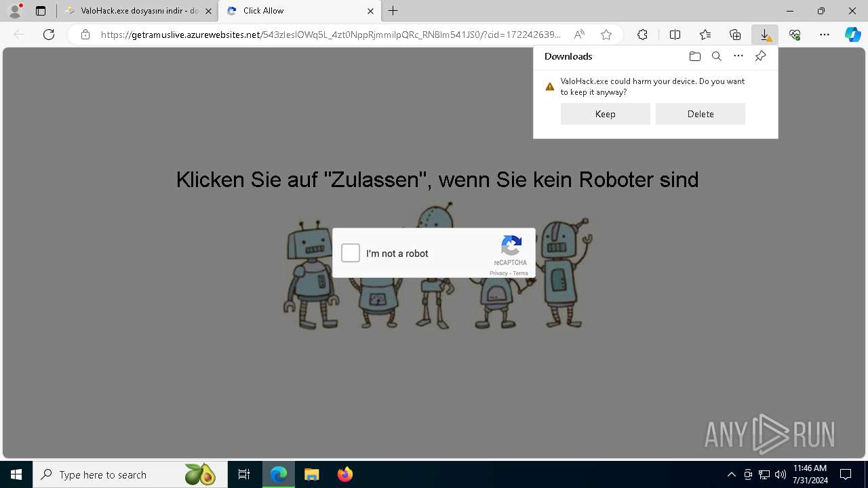Search downloads with magnifier icon

(717, 56)
